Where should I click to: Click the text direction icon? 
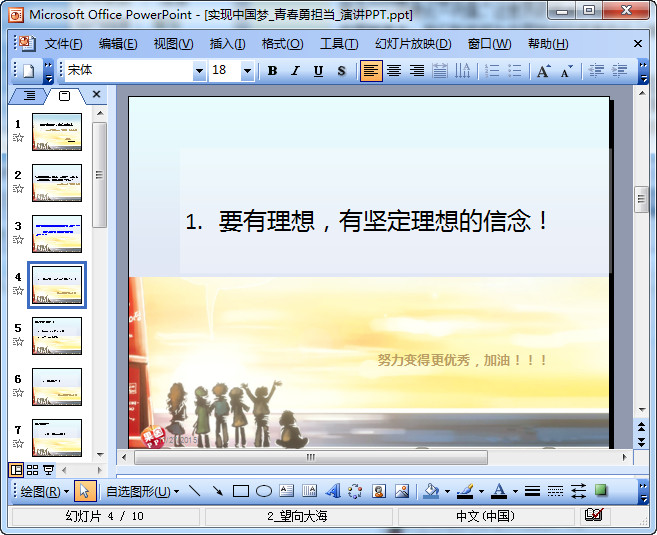click(463, 71)
